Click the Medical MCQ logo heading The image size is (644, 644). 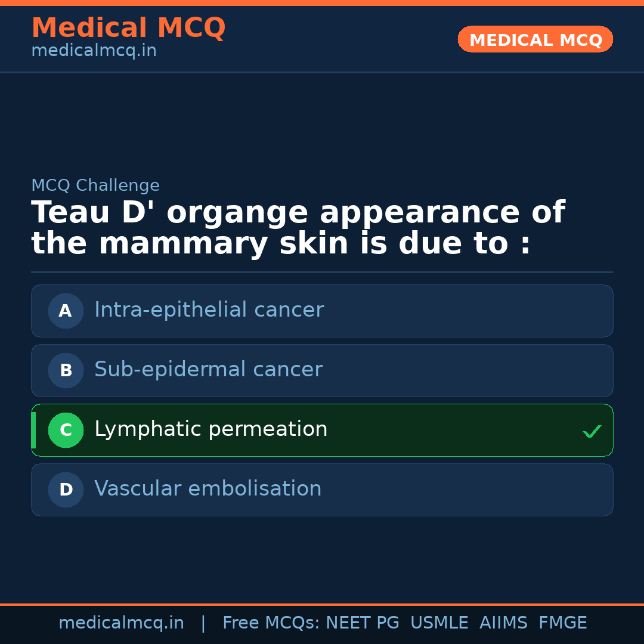point(128,27)
